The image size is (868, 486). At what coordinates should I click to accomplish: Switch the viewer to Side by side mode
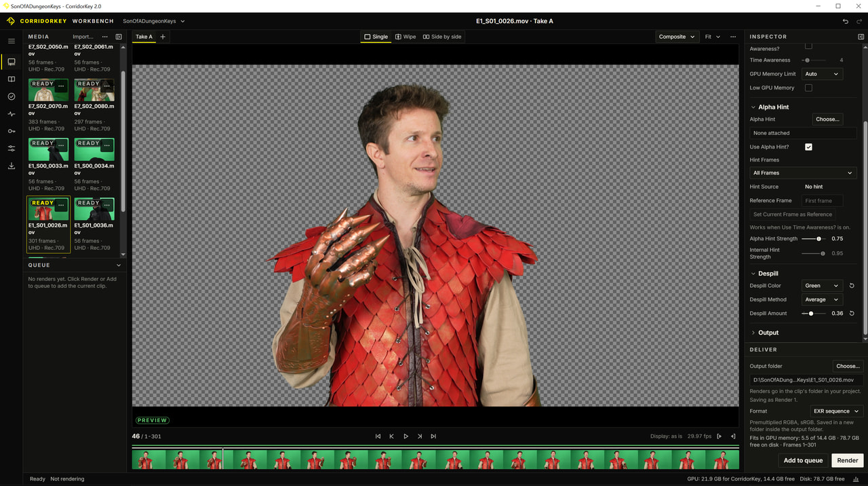pyautogui.click(x=442, y=37)
